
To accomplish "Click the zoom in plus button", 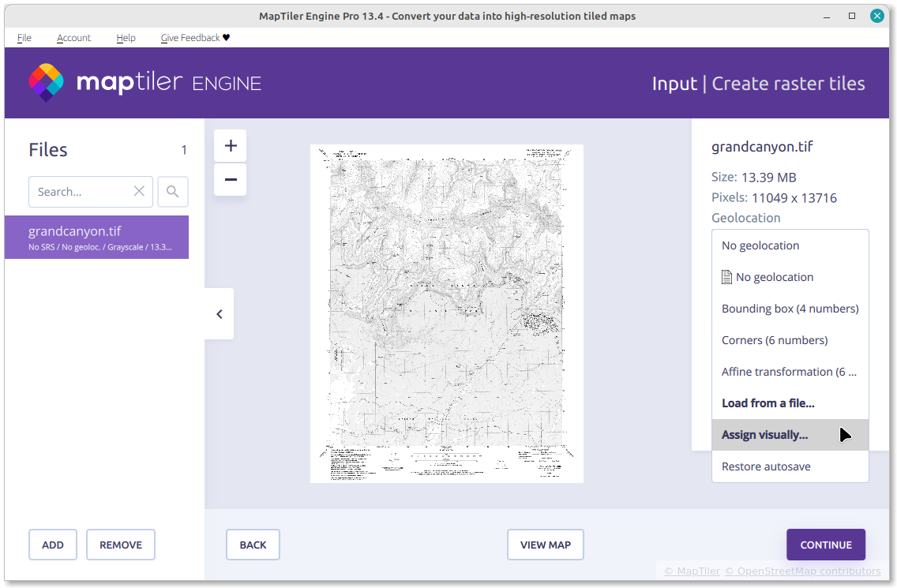I will point(231,146).
